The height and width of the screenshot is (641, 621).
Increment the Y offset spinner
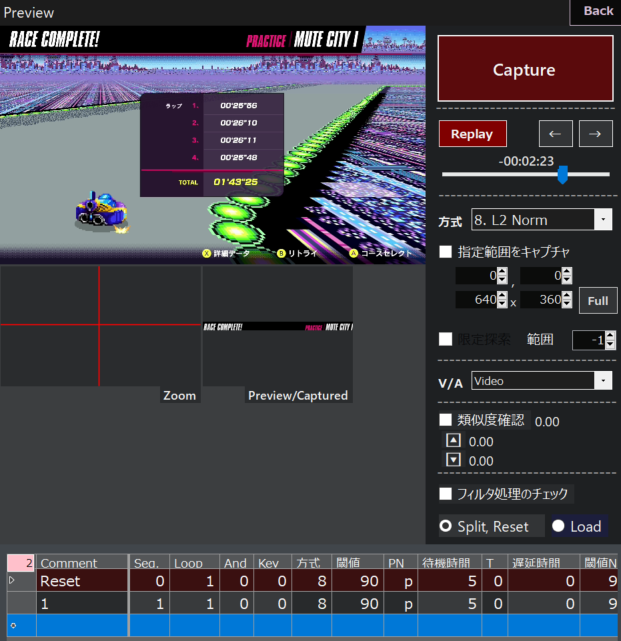(567, 272)
